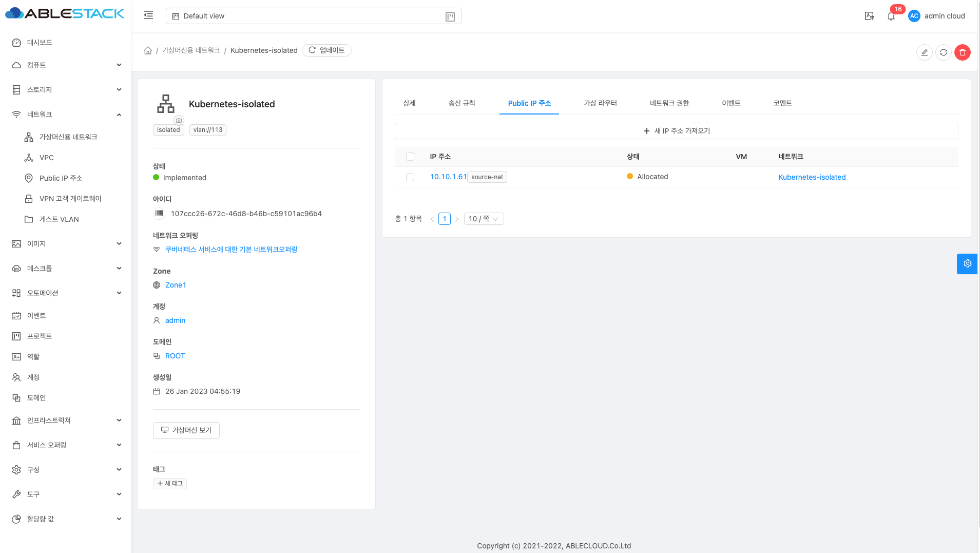This screenshot has width=980, height=553.
Task: Click the 새 IP 주소 가져오기 button
Action: (x=676, y=131)
